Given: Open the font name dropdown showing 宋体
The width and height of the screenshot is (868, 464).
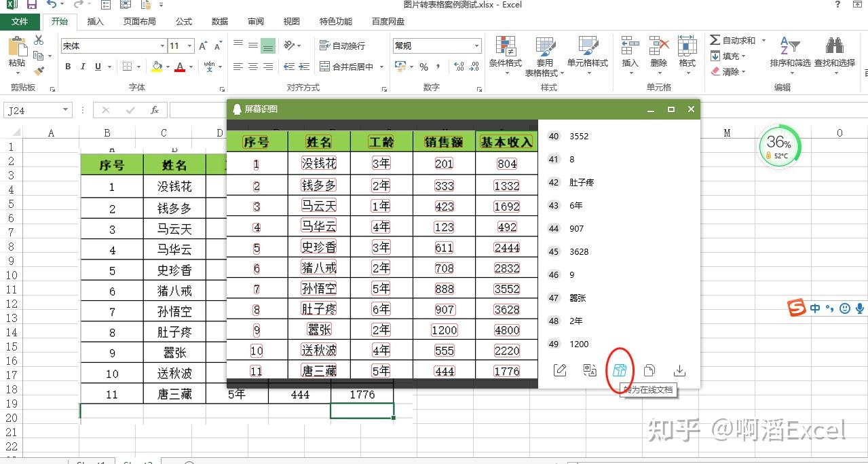Looking at the screenshot, I should click(161, 46).
